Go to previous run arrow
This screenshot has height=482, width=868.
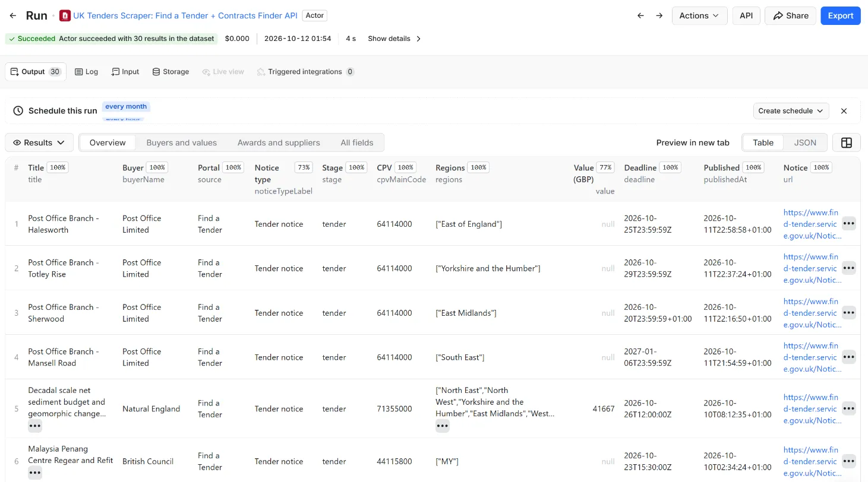point(640,16)
